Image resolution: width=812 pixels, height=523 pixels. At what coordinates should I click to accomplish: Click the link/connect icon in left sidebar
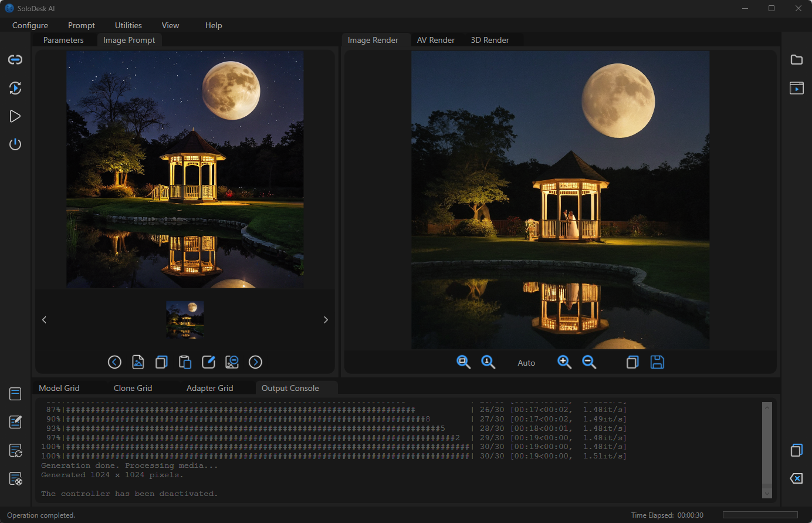(15, 60)
